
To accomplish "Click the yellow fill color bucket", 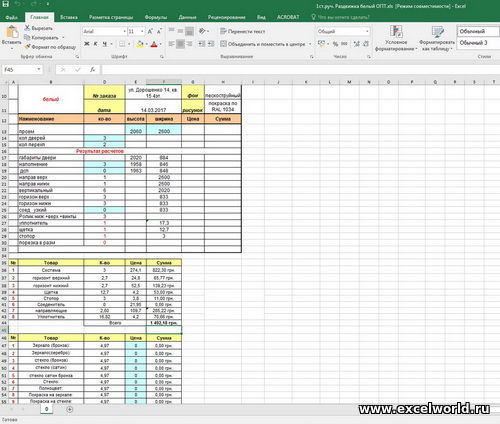I will [x=140, y=44].
